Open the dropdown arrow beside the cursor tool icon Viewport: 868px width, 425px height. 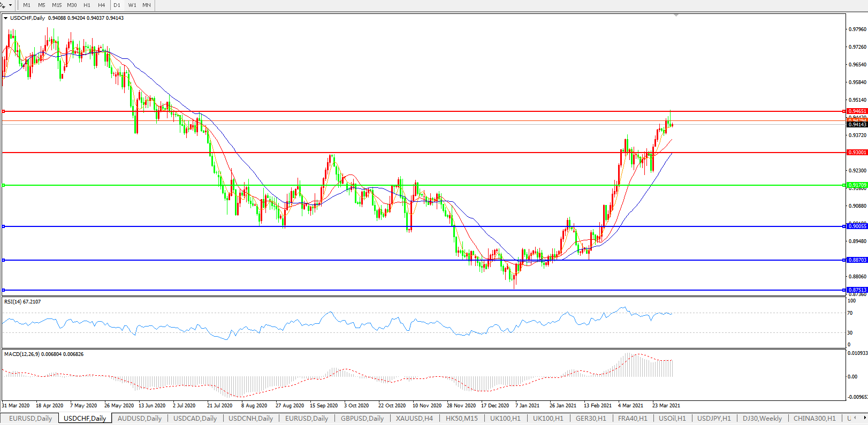[x=10, y=5]
